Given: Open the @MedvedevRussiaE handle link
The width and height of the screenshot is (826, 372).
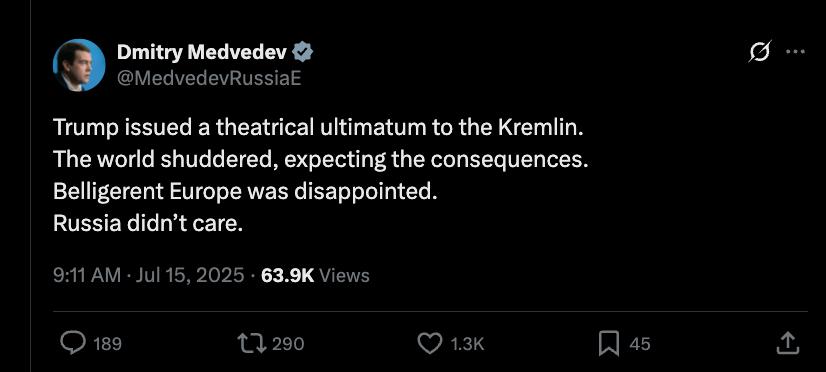Looking at the screenshot, I should [x=209, y=78].
